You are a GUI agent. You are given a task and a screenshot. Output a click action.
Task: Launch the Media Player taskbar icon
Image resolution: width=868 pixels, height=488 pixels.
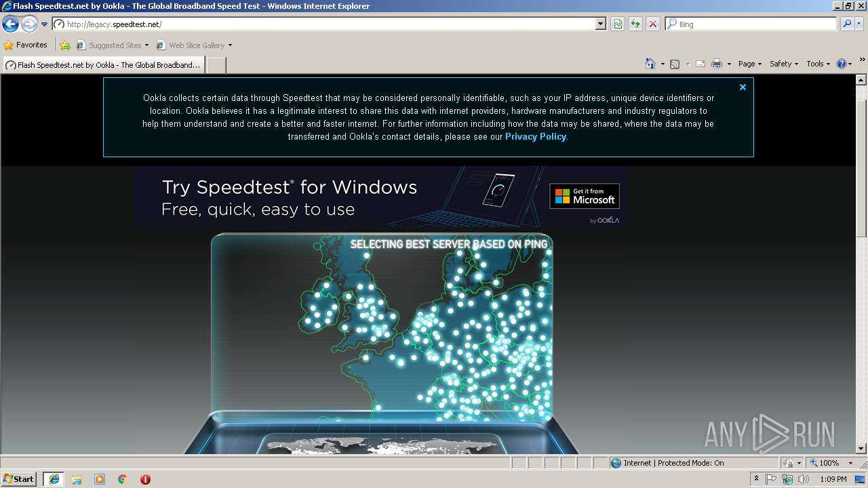click(x=100, y=479)
